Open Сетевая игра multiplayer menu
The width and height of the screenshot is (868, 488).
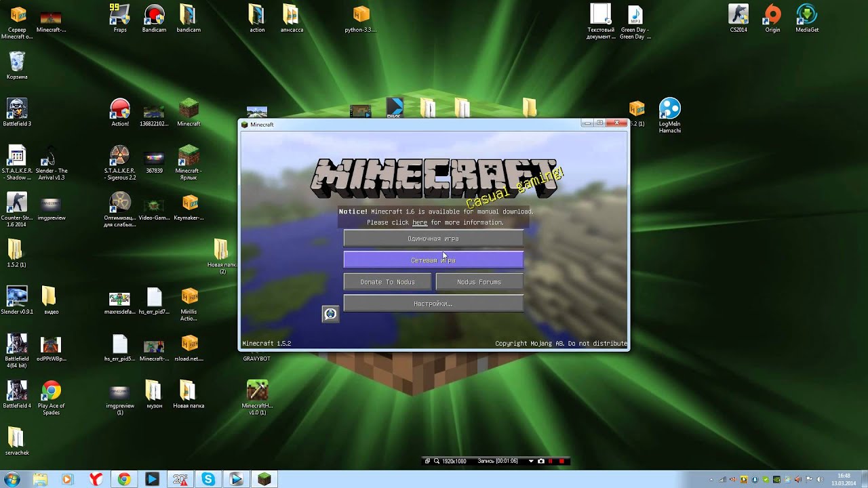(433, 260)
